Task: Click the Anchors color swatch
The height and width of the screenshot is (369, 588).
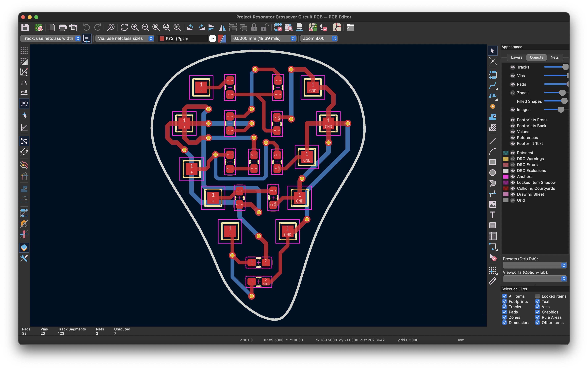Action: (x=506, y=176)
